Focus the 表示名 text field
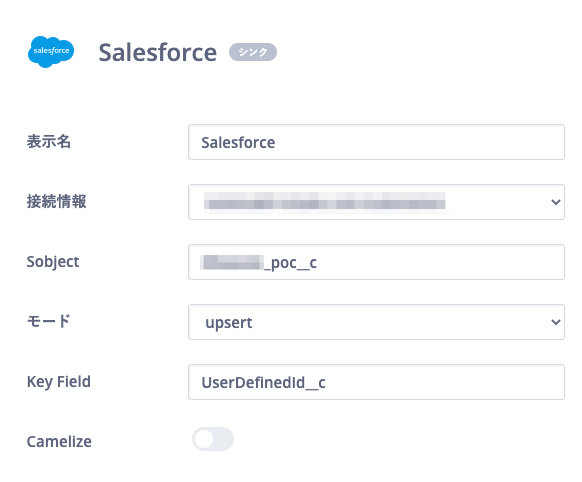582x482 pixels. point(376,142)
